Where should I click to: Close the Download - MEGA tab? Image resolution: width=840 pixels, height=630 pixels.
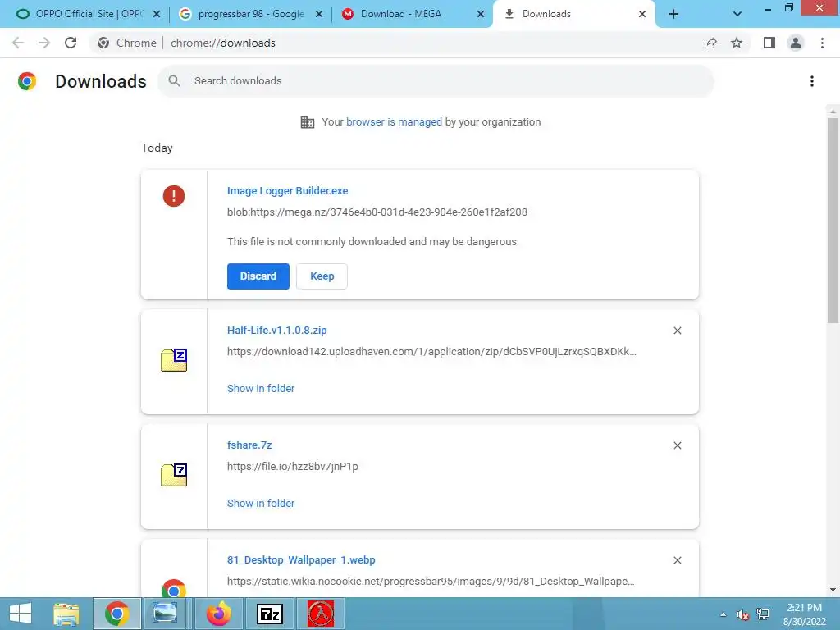pyautogui.click(x=481, y=14)
